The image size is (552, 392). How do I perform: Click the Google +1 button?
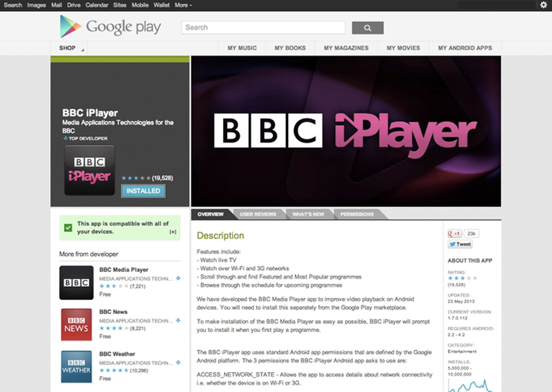454,234
